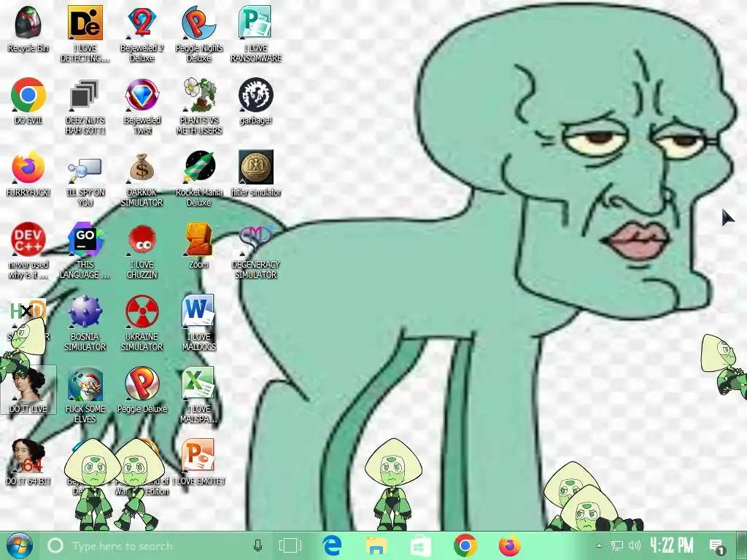The height and width of the screenshot is (560, 747).
Task: Open File Explorer from the taskbar
Action: [x=376, y=545]
